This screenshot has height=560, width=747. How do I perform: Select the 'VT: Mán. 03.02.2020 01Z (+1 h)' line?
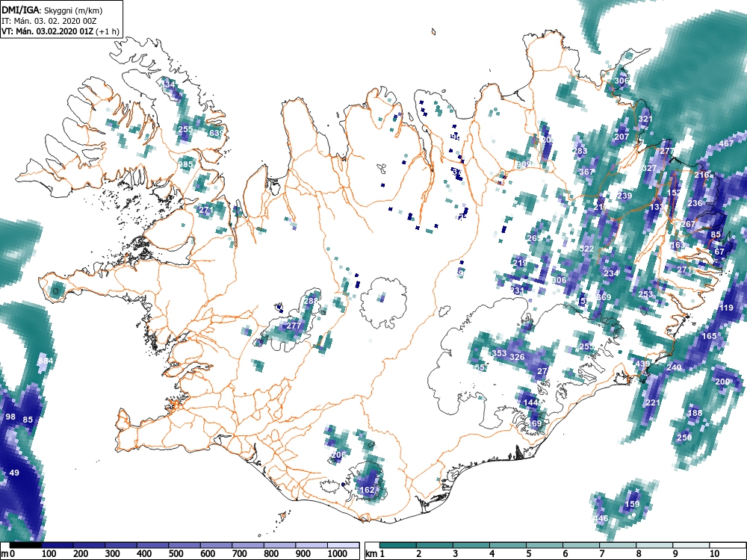click(x=60, y=31)
